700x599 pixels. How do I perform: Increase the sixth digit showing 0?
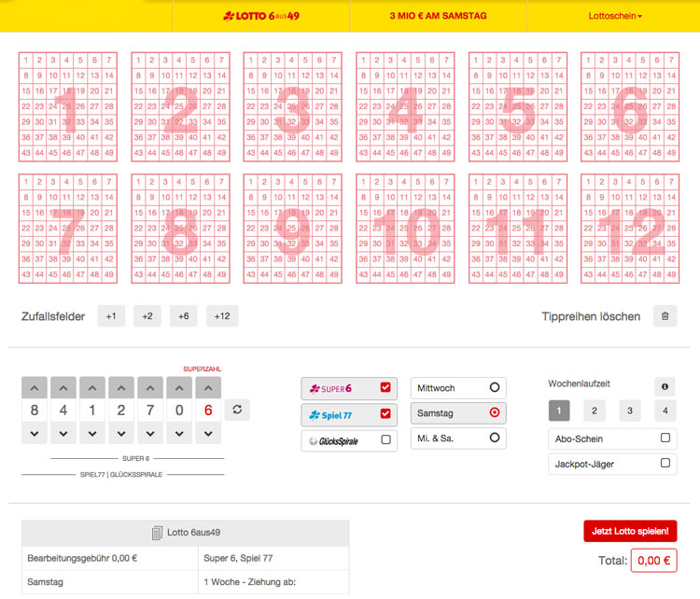(x=179, y=388)
